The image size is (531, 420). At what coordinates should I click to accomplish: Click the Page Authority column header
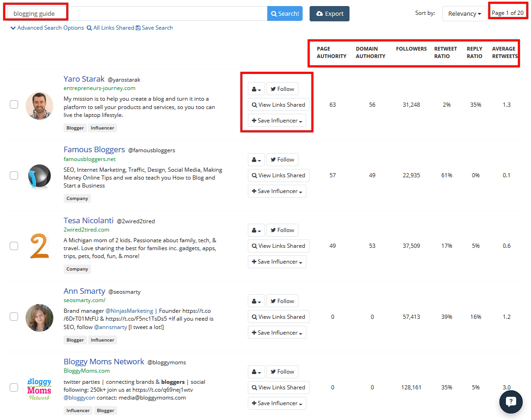point(331,52)
